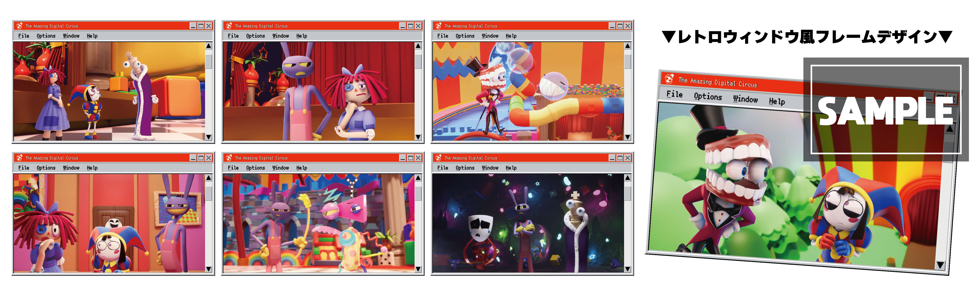Minimize the Jax-and-Zooble window

pos(403,158)
